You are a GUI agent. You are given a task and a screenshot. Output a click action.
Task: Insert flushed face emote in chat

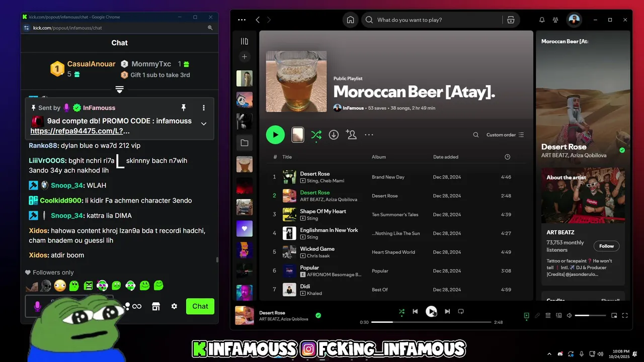(x=60, y=286)
